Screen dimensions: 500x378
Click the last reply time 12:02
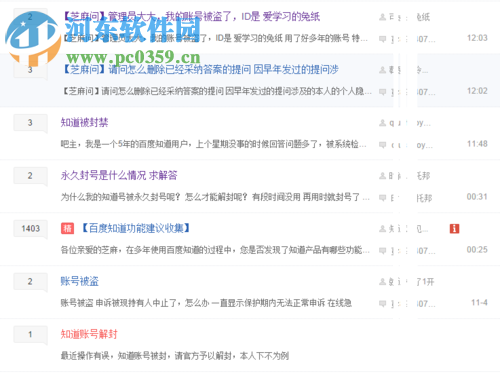(x=477, y=91)
